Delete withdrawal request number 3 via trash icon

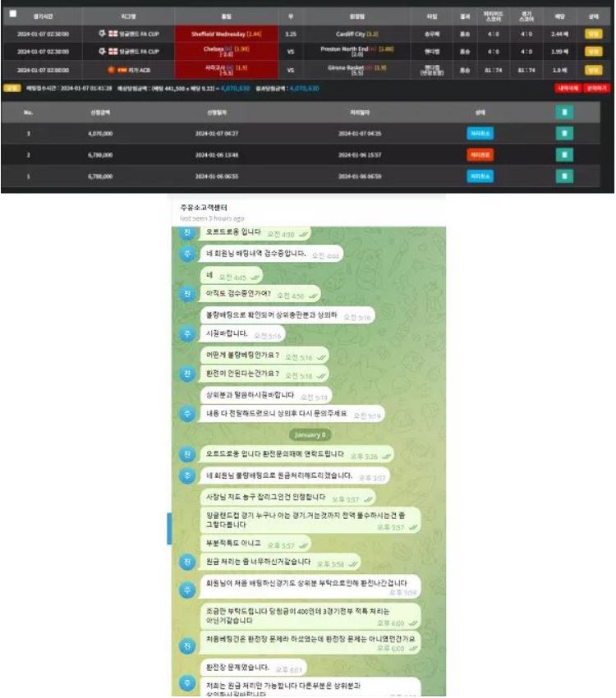564,133
